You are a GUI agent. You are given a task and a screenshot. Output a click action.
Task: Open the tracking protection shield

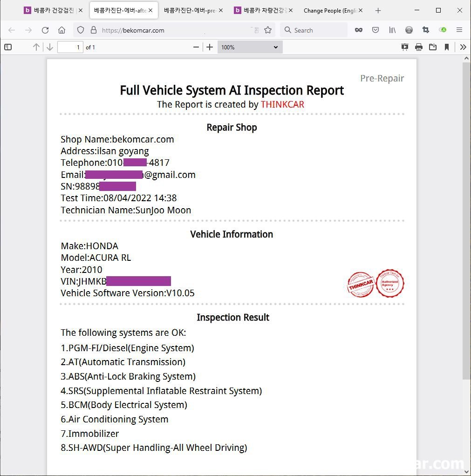[81, 30]
